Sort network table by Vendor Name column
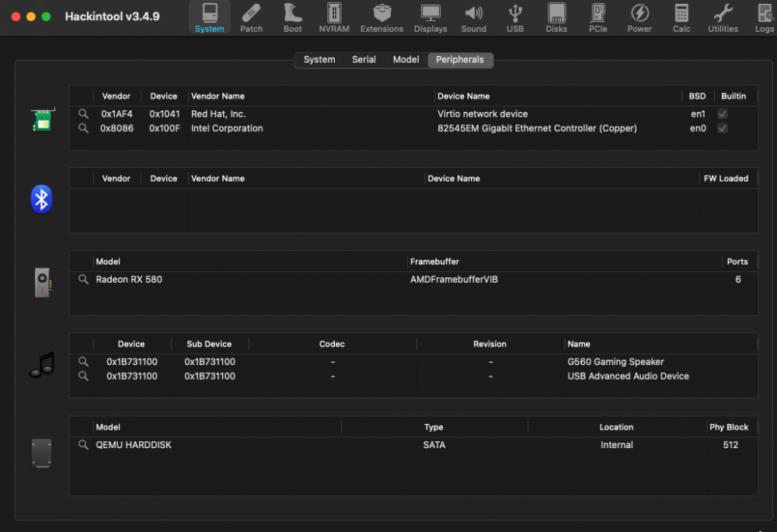777x532 pixels. [x=312, y=96]
